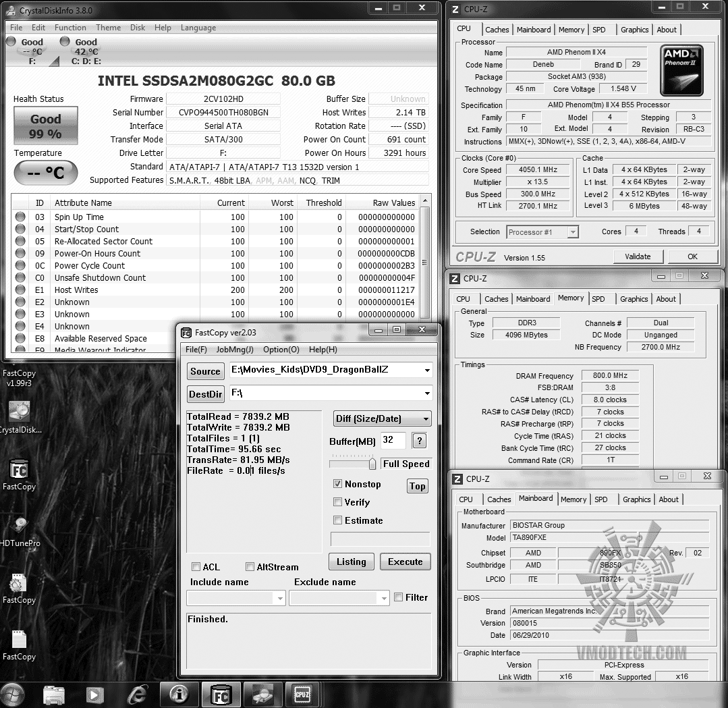Click the buffer help question mark button

[419, 441]
